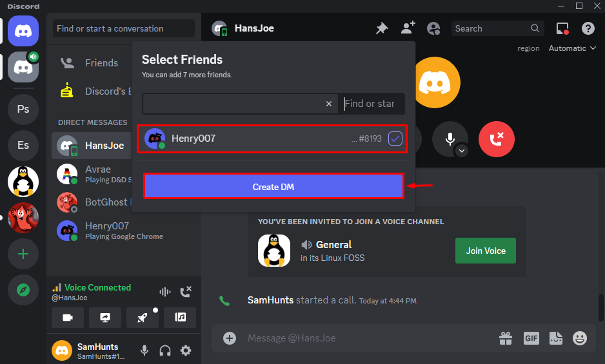Image resolution: width=605 pixels, height=364 pixels.
Task: Click Join Voice button
Action: [486, 251]
